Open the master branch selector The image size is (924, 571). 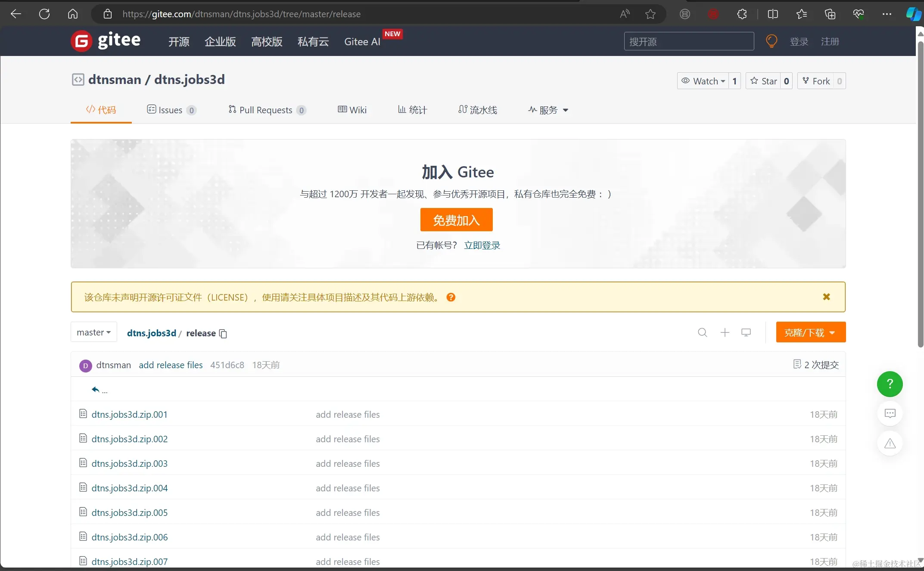point(93,332)
